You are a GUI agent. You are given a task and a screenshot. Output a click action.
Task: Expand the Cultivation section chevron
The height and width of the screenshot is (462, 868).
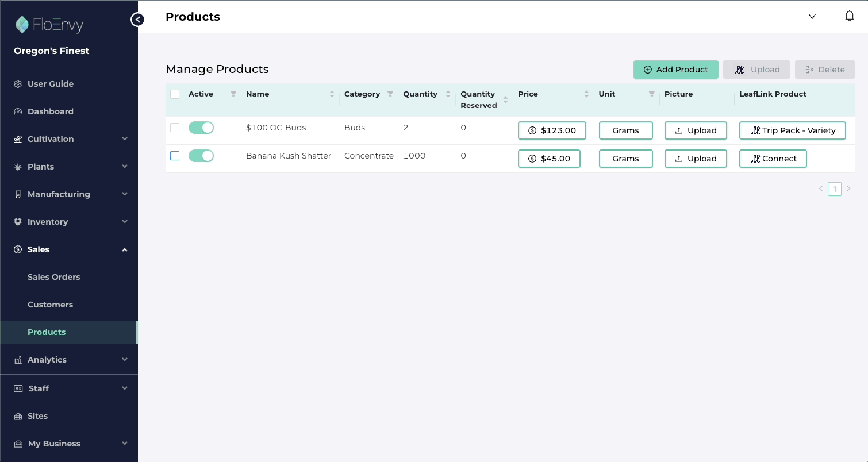(x=125, y=139)
